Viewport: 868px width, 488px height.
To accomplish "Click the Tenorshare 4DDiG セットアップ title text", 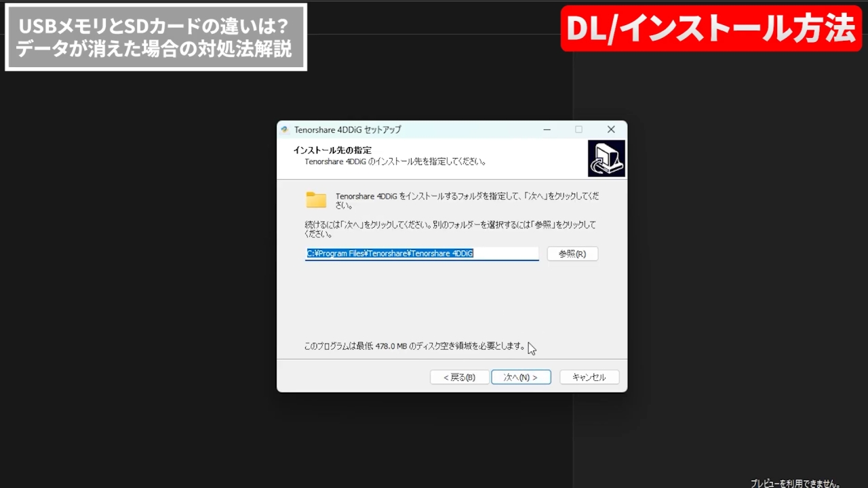I will 348,129.
